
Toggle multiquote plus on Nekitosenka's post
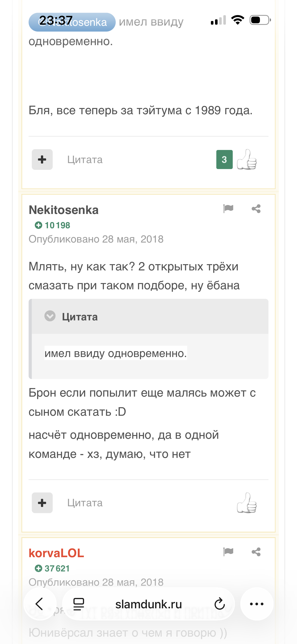coord(42,503)
